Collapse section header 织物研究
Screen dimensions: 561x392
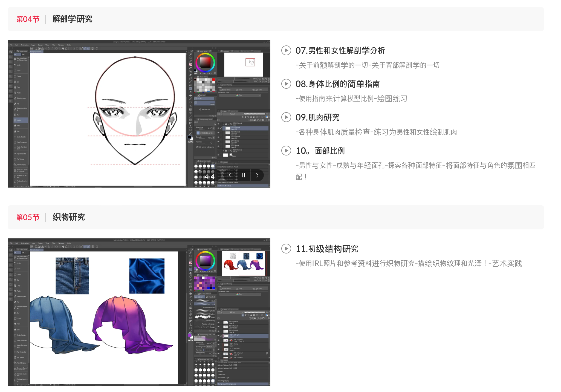click(276, 217)
